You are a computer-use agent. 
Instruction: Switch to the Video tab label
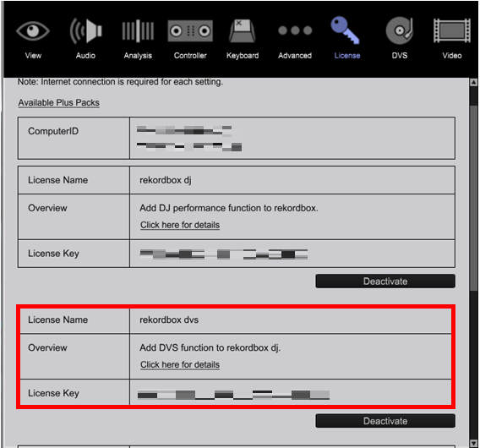point(452,56)
